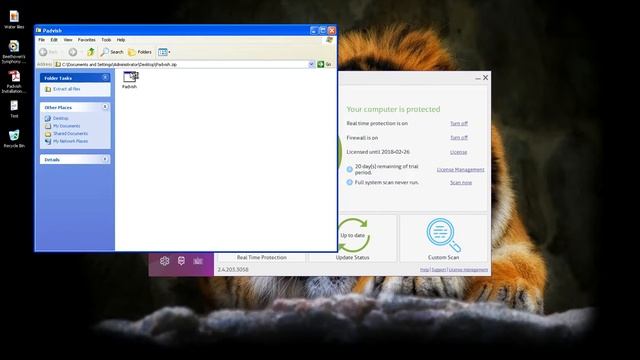Click the Go button beside address bar
This screenshot has width=640, height=360.
pyautogui.click(x=324, y=64)
